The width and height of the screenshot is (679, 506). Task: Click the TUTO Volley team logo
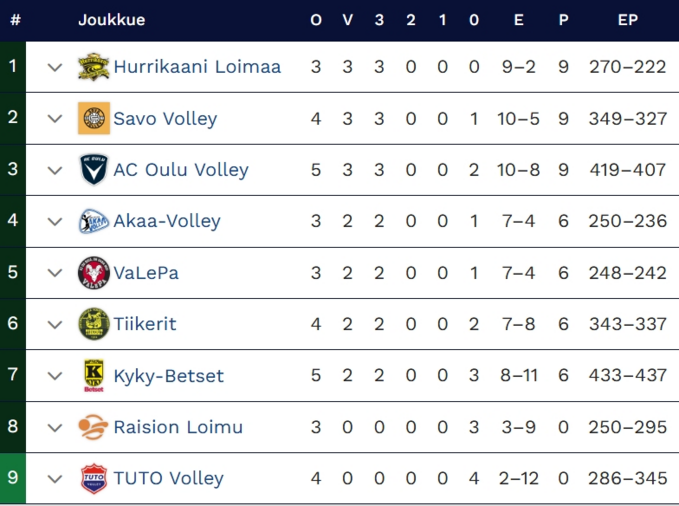(x=93, y=479)
